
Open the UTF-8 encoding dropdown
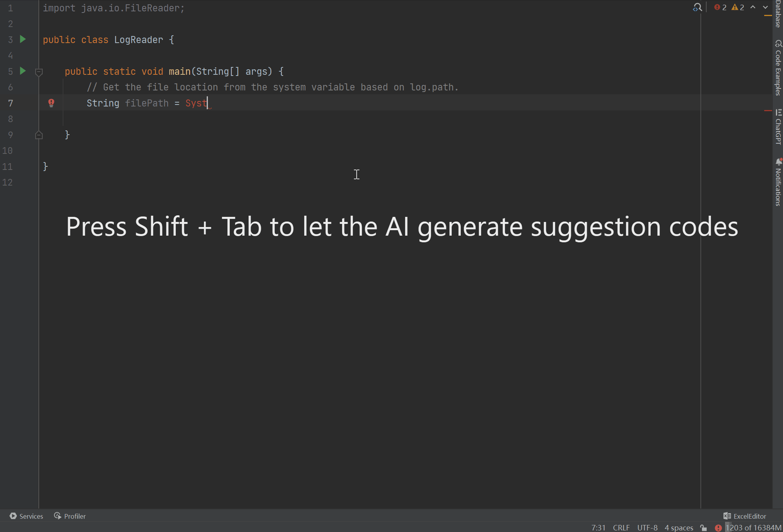[648, 528]
